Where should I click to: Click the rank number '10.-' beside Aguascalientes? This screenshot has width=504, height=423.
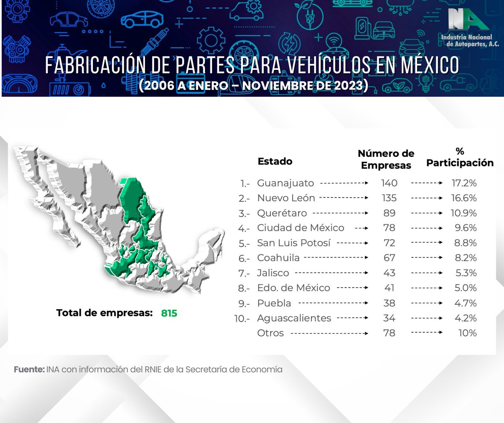[242, 318]
